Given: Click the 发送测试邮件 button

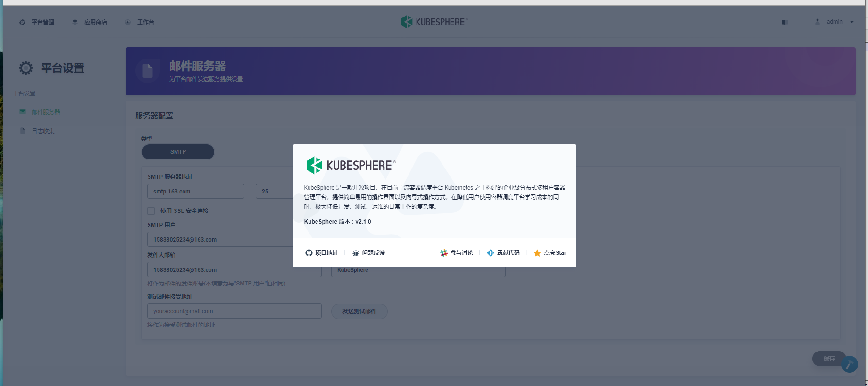Looking at the screenshot, I should point(359,311).
